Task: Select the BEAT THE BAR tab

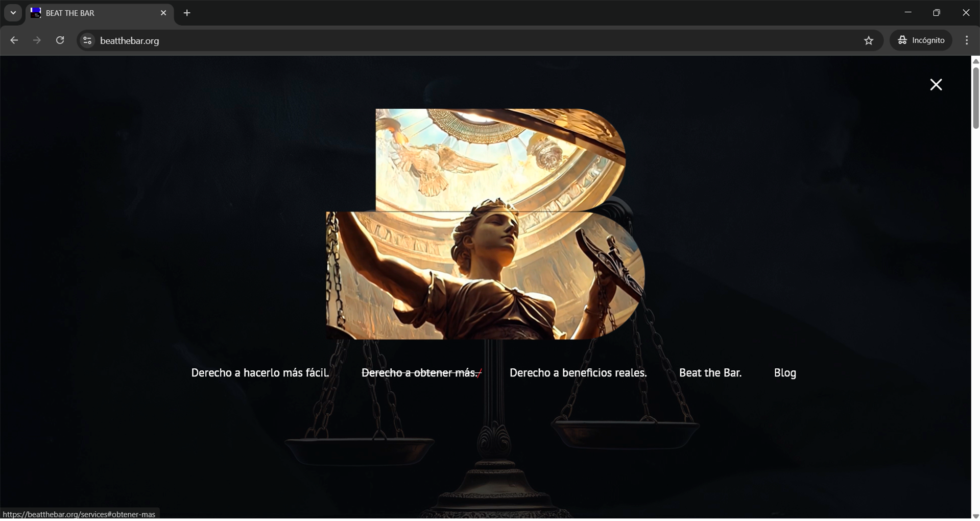Action: click(92, 13)
